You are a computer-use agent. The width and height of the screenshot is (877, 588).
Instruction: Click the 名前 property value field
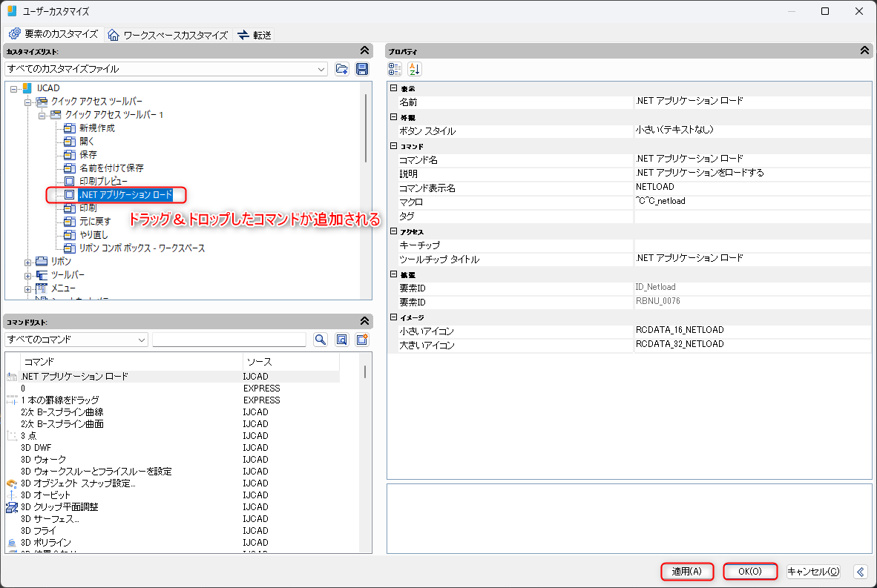752,101
